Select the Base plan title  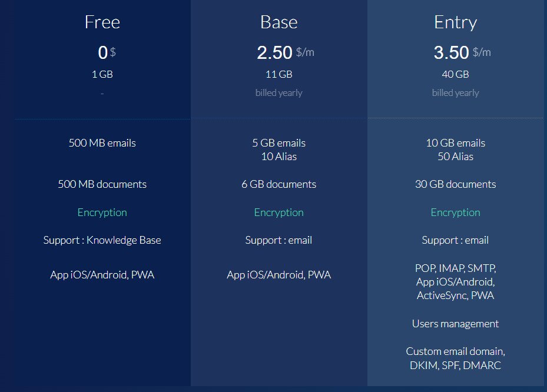(279, 22)
